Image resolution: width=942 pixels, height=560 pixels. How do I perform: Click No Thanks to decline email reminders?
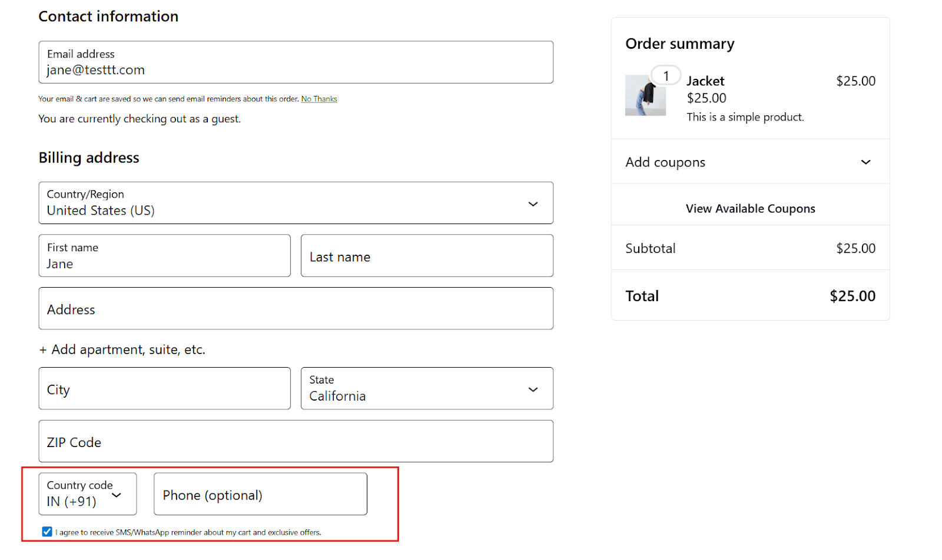[x=319, y=98]
